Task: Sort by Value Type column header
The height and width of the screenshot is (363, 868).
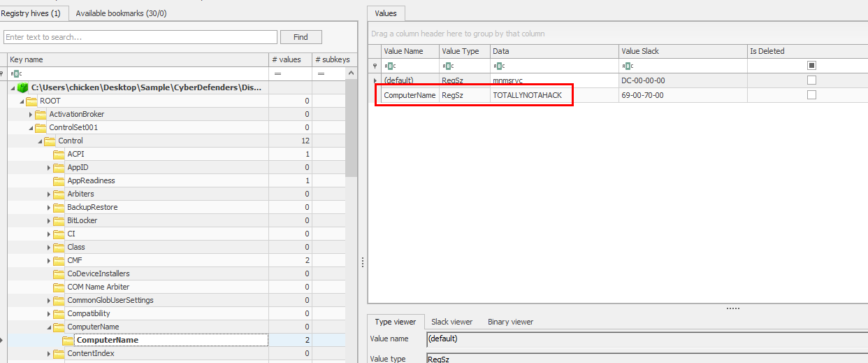Action: coord(464,51)
